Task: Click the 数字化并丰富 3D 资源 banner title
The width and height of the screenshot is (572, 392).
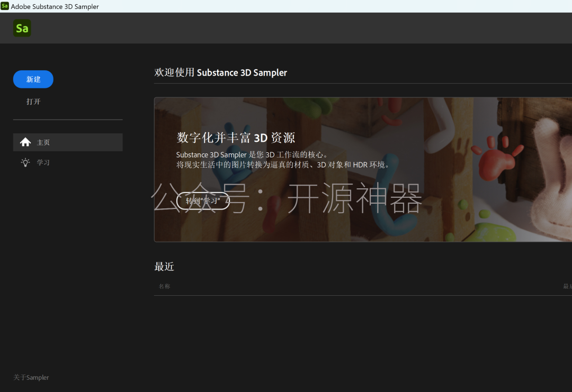Action: [236, 138]
